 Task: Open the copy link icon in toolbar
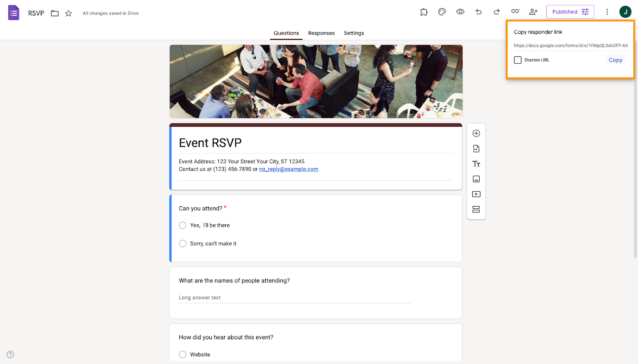[x=515, y=12]
